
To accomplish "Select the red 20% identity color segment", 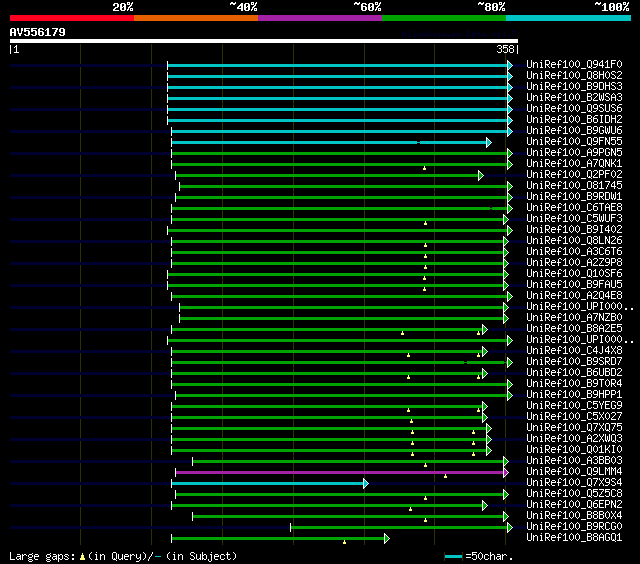I will click(71, 17).
